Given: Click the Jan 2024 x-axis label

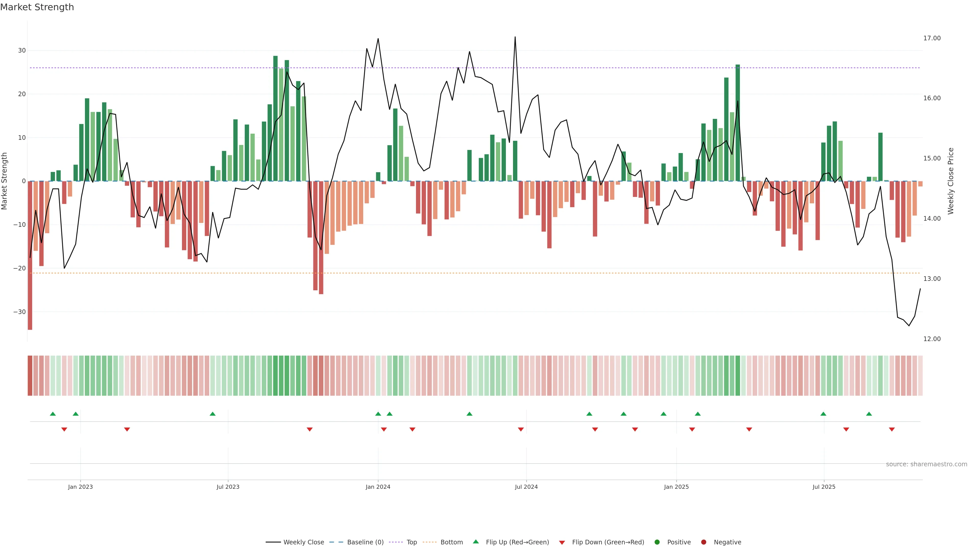Looking at the screenshot, I should pos(378,487).
